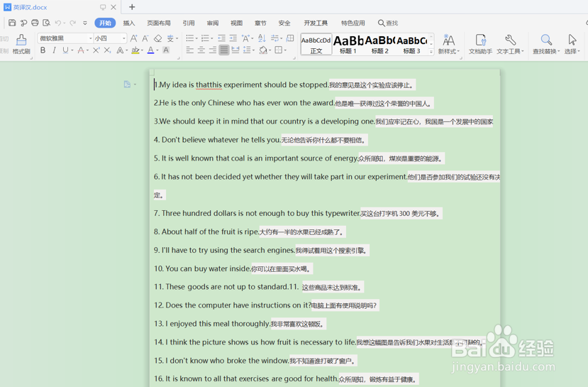The width and height of the screenshot is (588, 387).
Task: Save the document with the floppy icon
Action: tap(12, 23)
